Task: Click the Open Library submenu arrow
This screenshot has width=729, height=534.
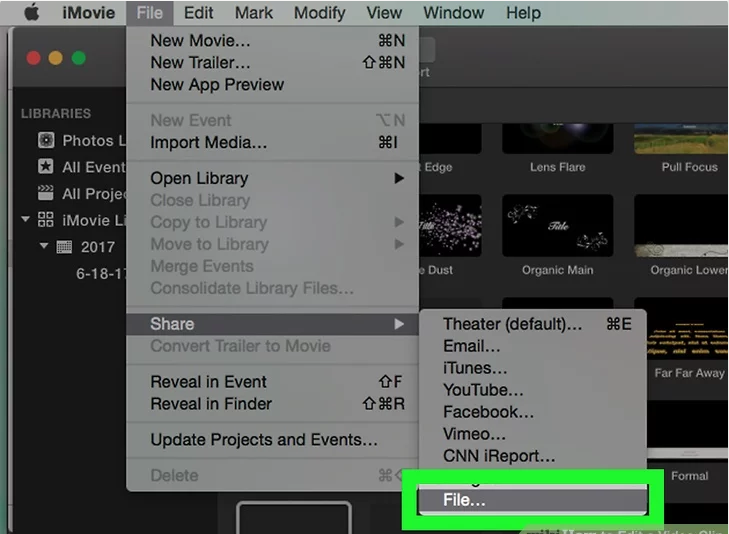Action: coord(399,178)
